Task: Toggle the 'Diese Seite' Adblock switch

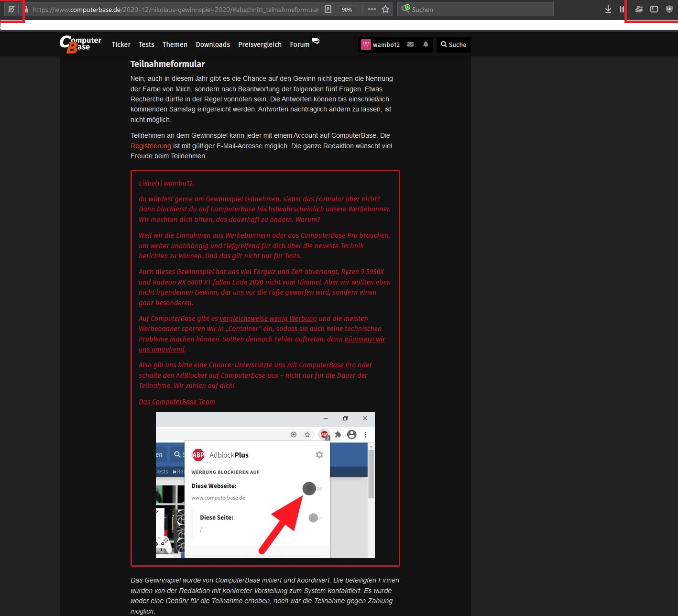Action: [x=314, y=517]
